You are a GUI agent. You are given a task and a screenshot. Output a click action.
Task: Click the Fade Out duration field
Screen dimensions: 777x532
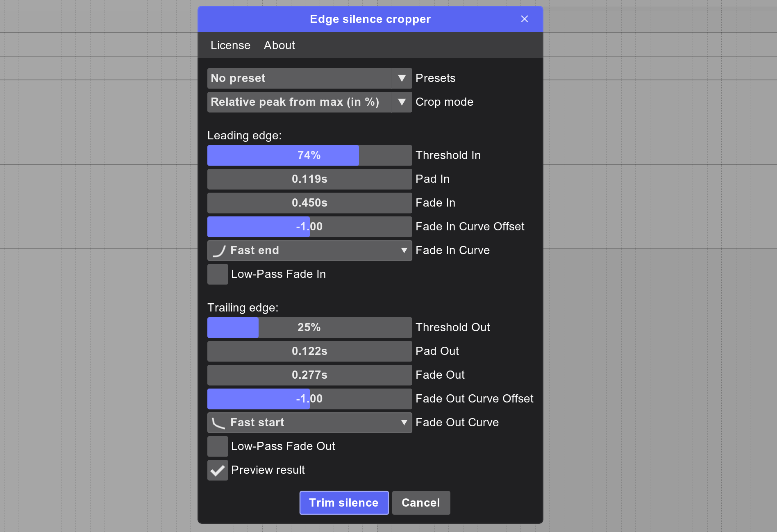[x=309, y=375]
